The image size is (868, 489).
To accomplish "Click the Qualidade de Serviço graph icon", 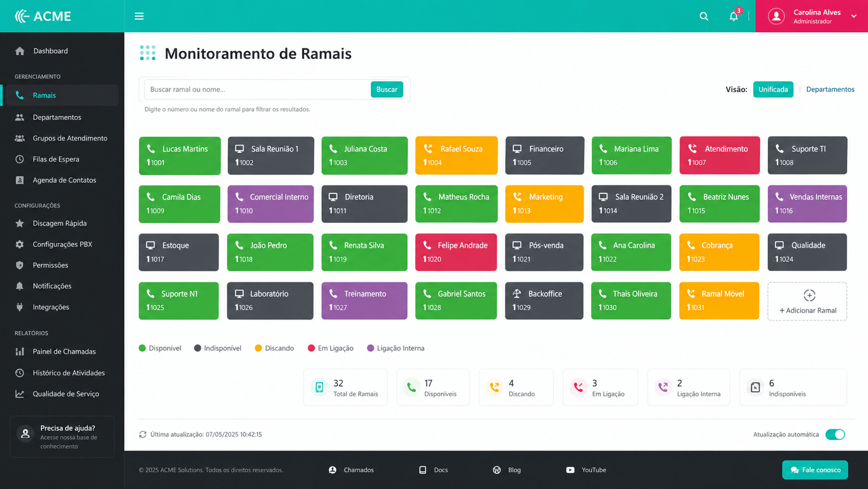I will [20, 394].
